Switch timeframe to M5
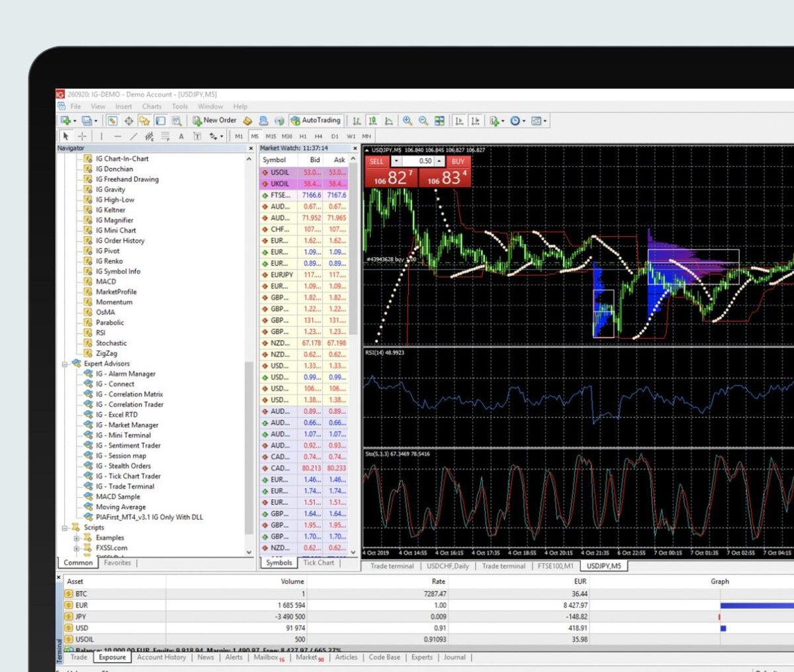Viewport: 794px width, 672px height. [255, 136]
